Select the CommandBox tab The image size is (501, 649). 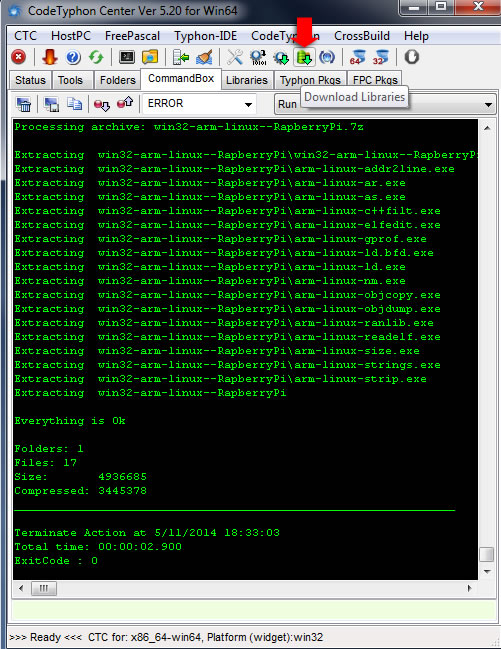(181, 78)
